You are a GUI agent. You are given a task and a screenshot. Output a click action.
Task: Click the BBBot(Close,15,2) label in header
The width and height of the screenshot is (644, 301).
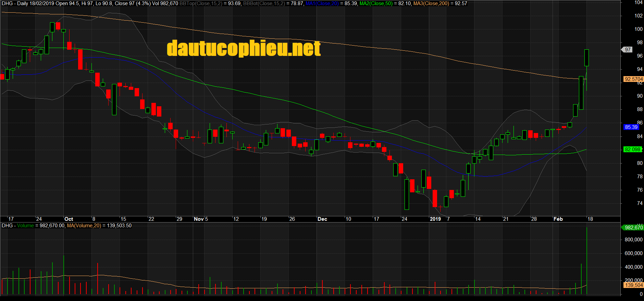(264, 3)
